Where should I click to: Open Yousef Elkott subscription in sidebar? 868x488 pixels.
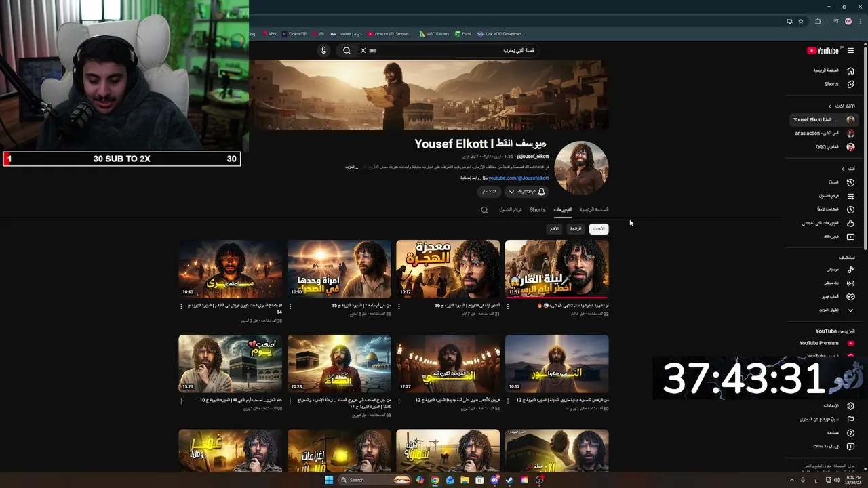(x=825, y=120)
